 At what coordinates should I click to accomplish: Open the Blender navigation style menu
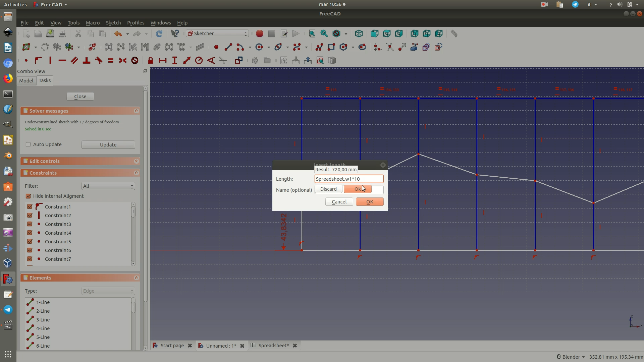coord(571,357)
